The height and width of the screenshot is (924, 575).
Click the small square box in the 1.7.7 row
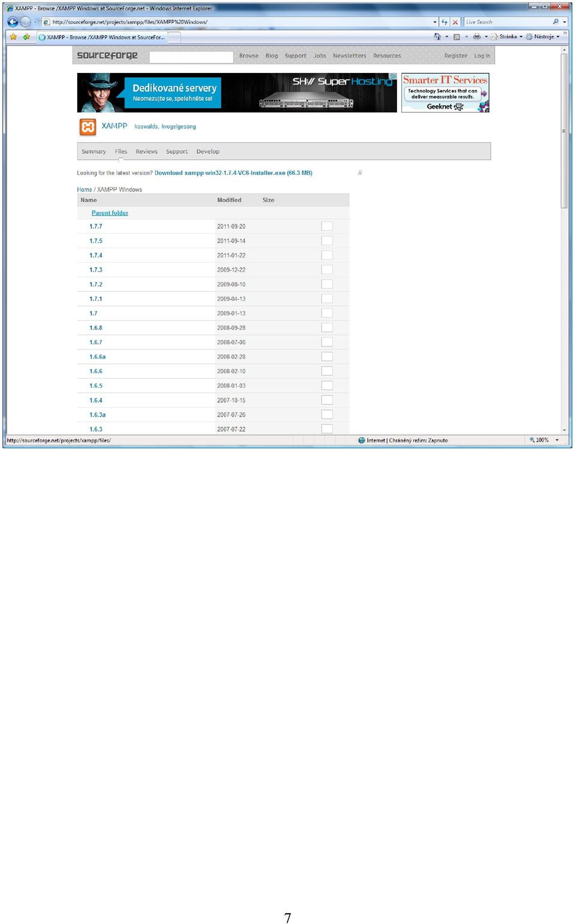pos(327,226)
